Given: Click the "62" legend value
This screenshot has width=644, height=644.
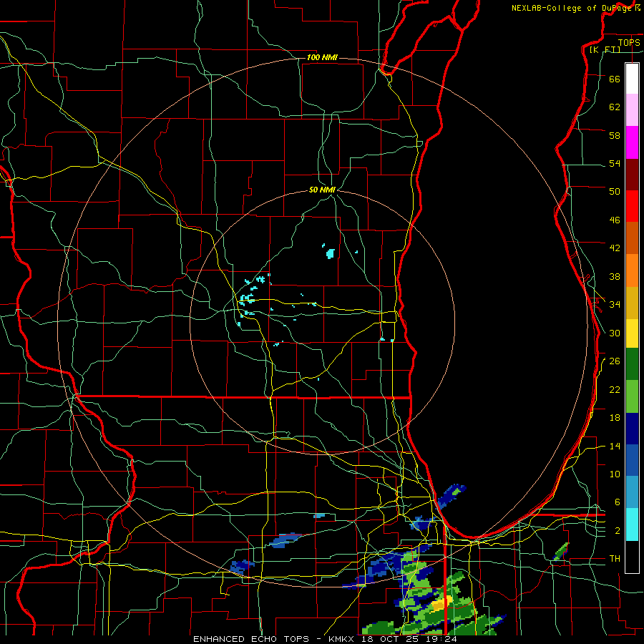Looking at the screenshot, I should tap(615, 107).
